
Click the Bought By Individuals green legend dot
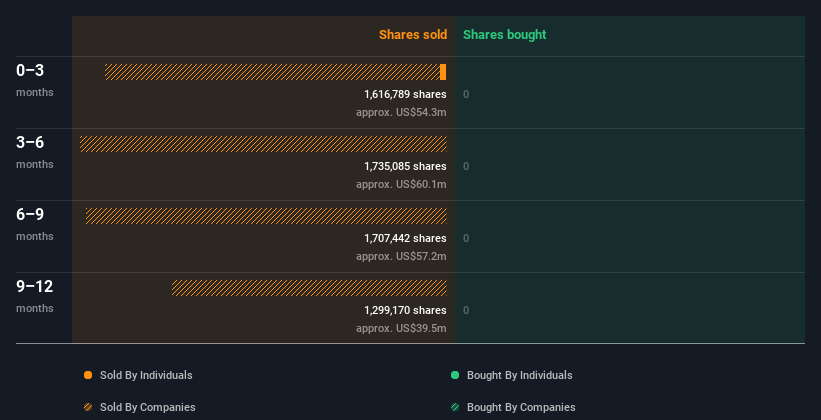pyautogui.click(x=455, y=375)
